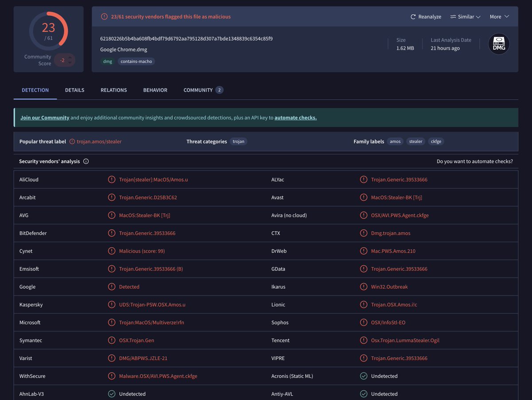Click the ckfge family label

436,142
